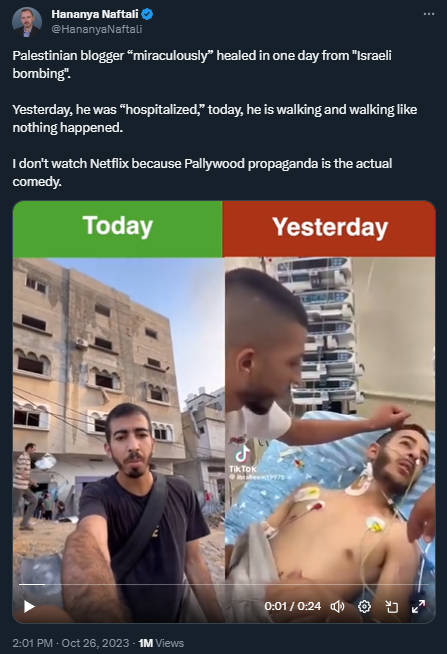Open Hananya Naftali's profile avatar

(27, 22)
